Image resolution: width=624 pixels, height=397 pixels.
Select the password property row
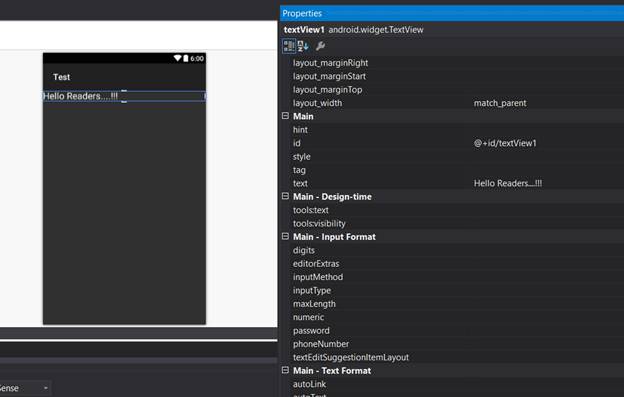pyautogui.click(x=452, y=331)
